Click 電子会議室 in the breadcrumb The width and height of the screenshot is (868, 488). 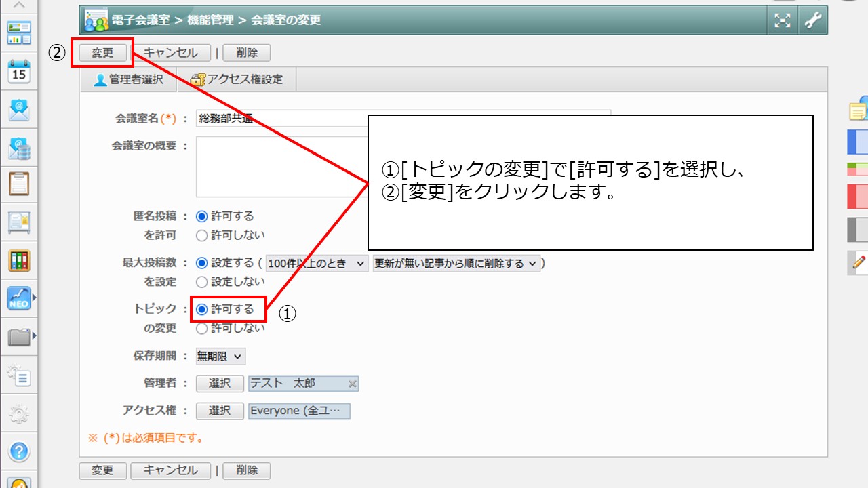tap(142, 20)
